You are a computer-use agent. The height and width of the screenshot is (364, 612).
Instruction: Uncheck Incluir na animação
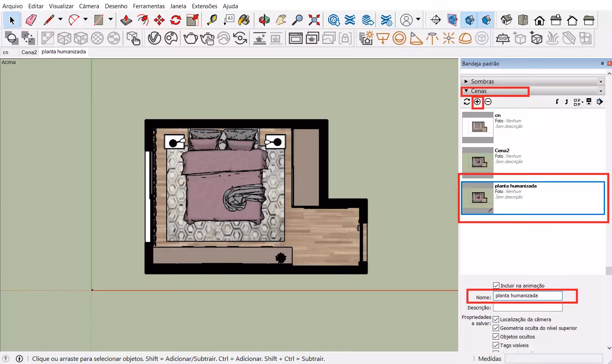coord(496,286)
